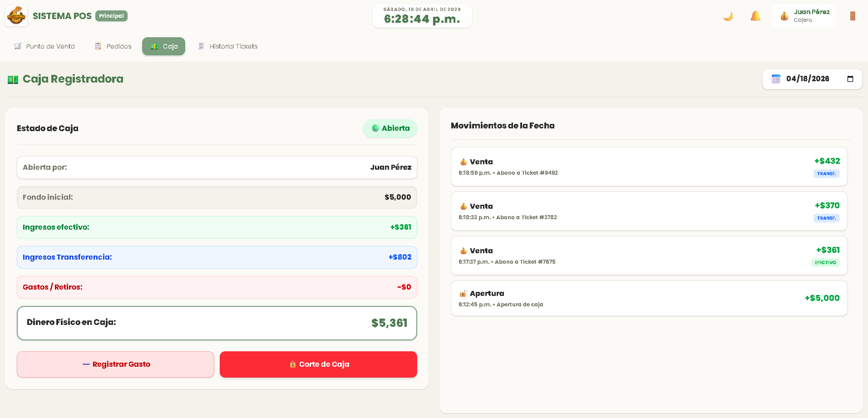Viewport: 868px width, 418px height.
Task: Open the date picker calendar icon
Action: (x=850, y=79)
